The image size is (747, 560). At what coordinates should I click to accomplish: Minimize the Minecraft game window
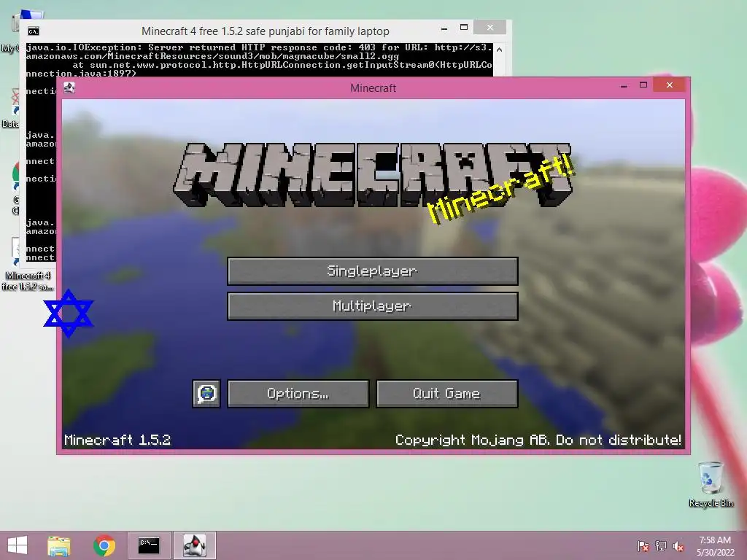click(624, 86)
